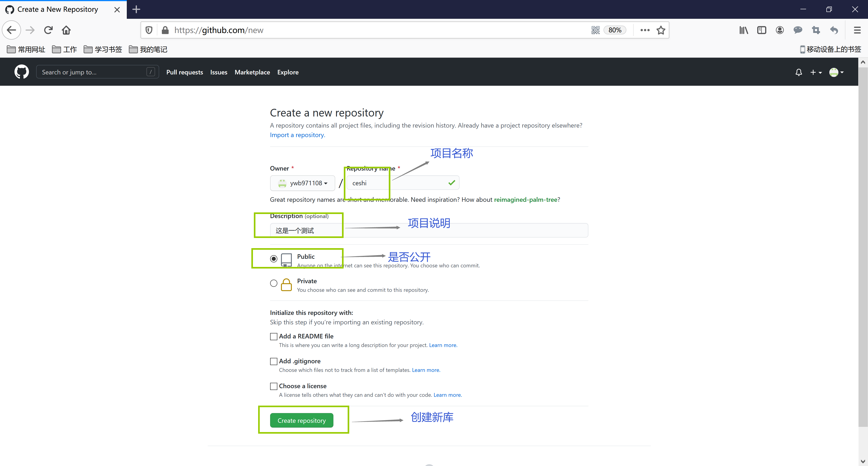Viewport: 868px width, 466px height.
Task: Open the user avatar menu
Action: [x=836, y=72]
